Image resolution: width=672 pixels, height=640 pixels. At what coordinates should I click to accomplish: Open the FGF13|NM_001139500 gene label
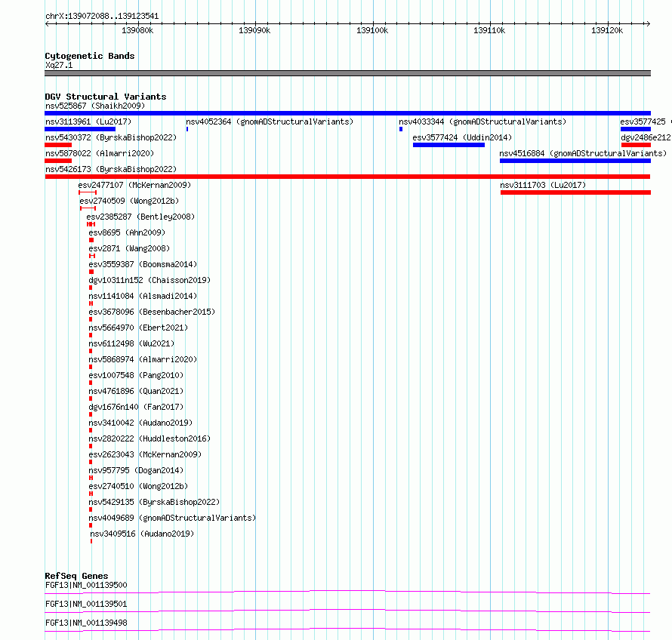pos(86,585)
